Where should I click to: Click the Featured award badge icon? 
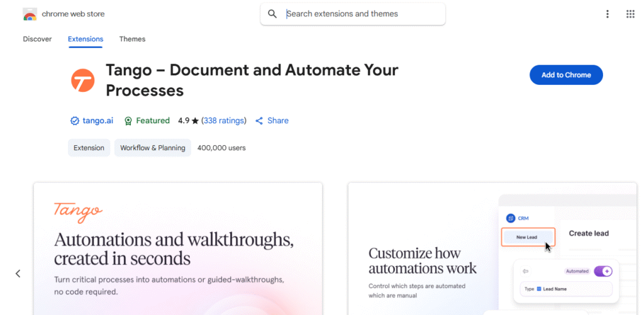128,121
